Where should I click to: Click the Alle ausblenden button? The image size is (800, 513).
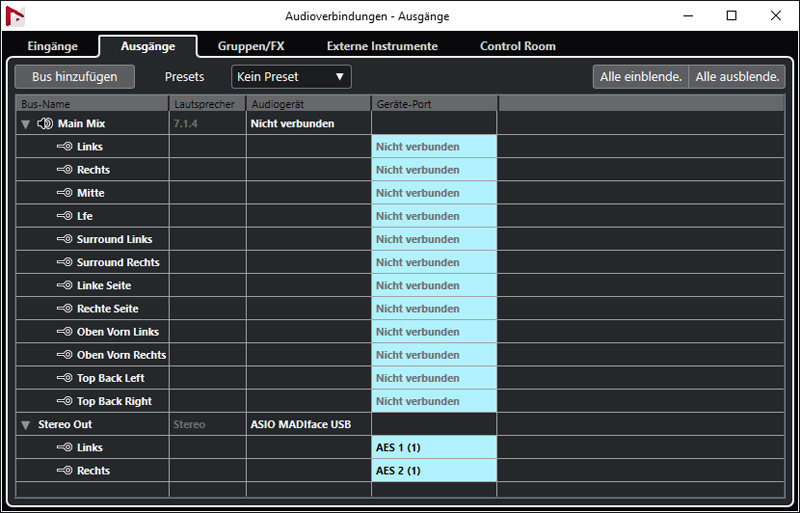737,77
